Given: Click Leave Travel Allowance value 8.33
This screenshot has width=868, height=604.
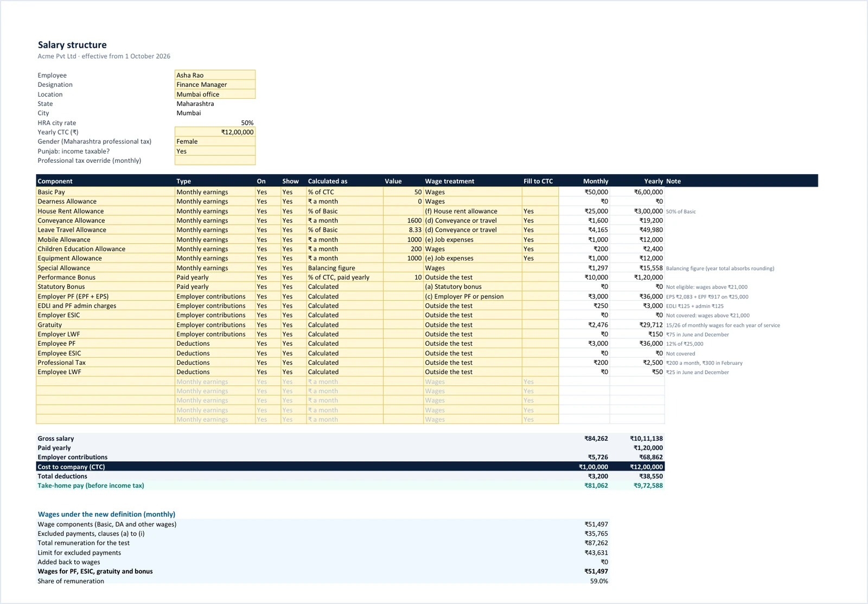Looking at the screenshot, I should click(x=403, y=230).
